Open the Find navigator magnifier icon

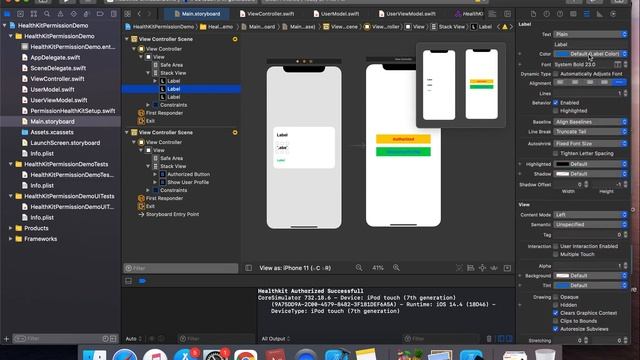click(x=47, y=14)
